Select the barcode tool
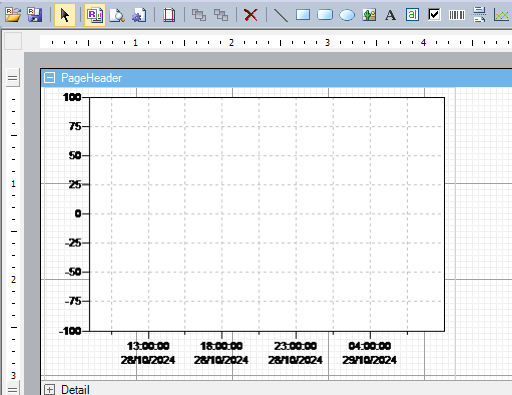 (457, 15)
